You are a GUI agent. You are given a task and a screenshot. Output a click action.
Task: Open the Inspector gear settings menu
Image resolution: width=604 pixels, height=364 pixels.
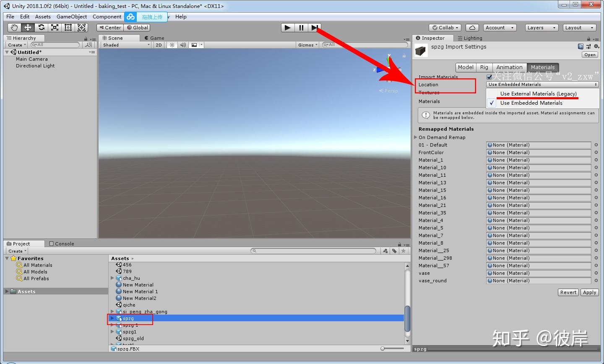596,46
